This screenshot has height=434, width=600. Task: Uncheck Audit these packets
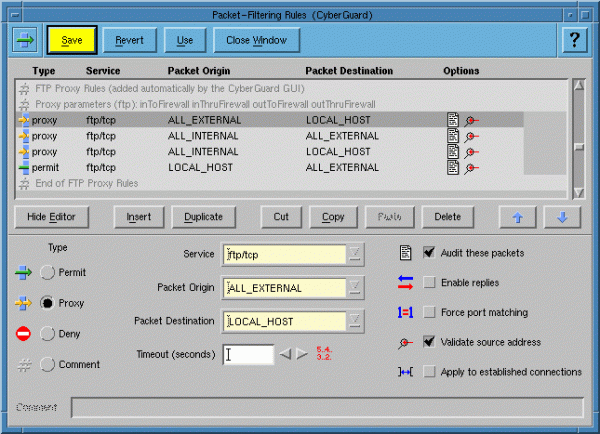coord(429,253)
